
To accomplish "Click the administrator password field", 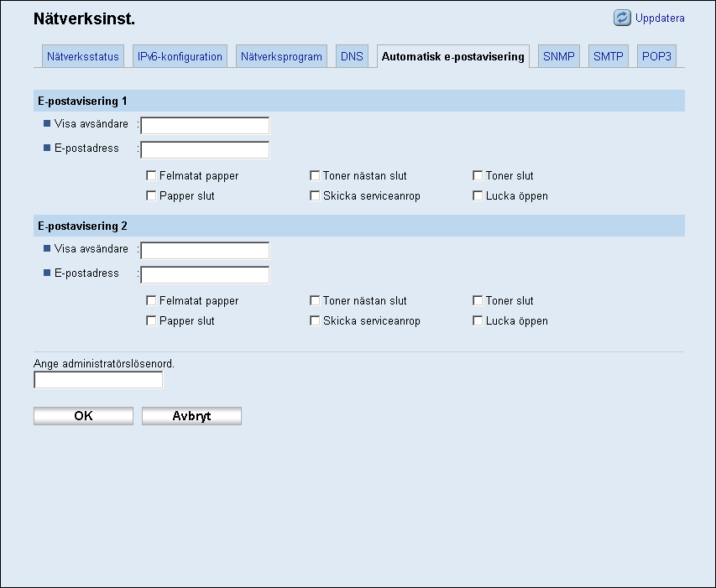I will [x=98, y=380].
